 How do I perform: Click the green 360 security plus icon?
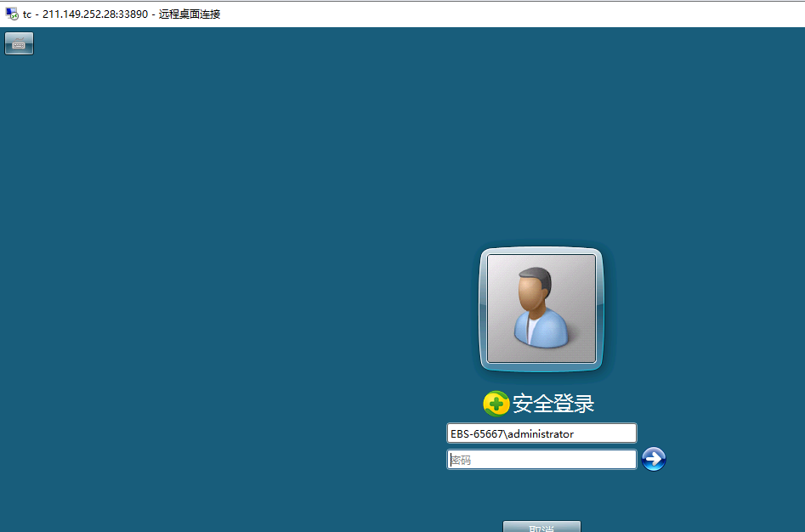tap(496, 404)
